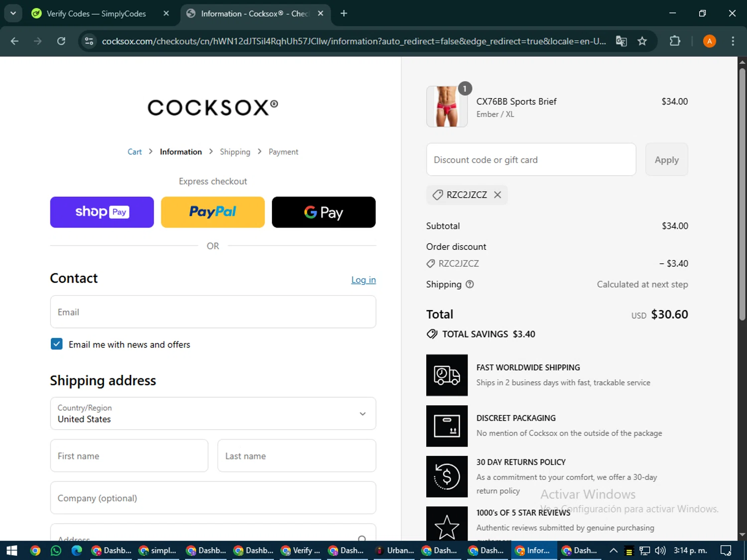Pay with the Shop Pay button
Image resolution: width=747 pixels, height=560 pixels.
[x=102, y=212]
